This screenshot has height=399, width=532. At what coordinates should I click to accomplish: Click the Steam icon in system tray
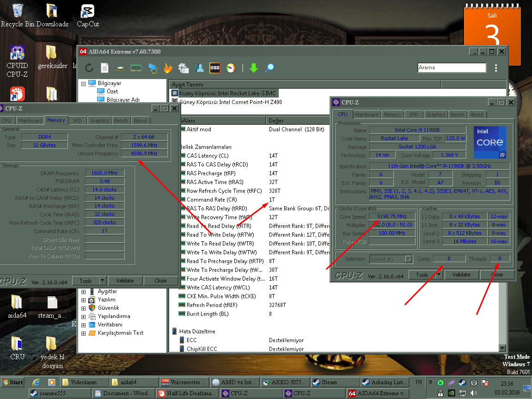click(x=463, y=382)
